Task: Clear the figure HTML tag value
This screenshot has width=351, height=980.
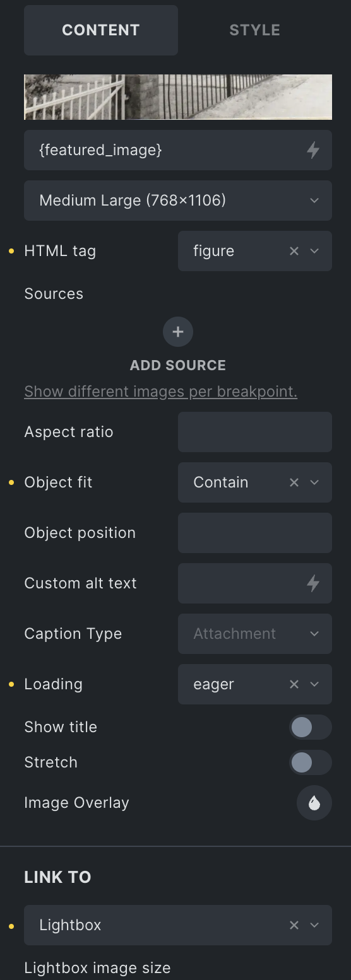Action: pyautogui.click(x=294, y=251)
